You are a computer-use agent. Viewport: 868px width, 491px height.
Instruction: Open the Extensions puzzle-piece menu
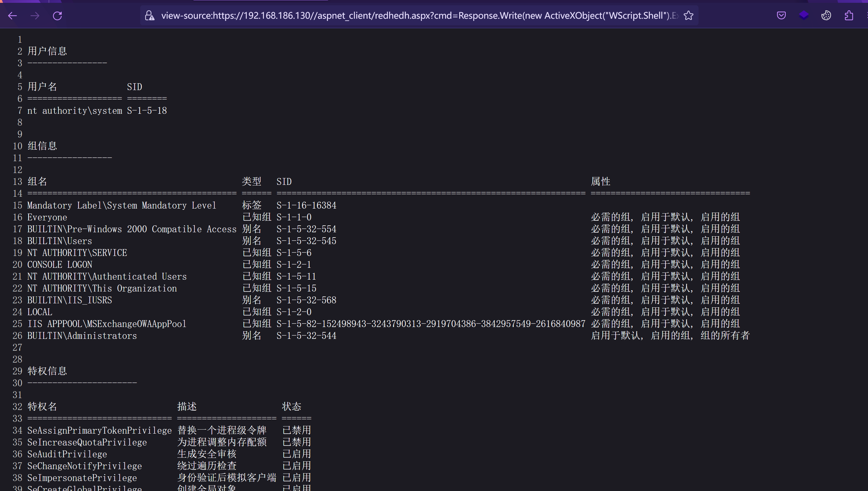click(849, 16)
